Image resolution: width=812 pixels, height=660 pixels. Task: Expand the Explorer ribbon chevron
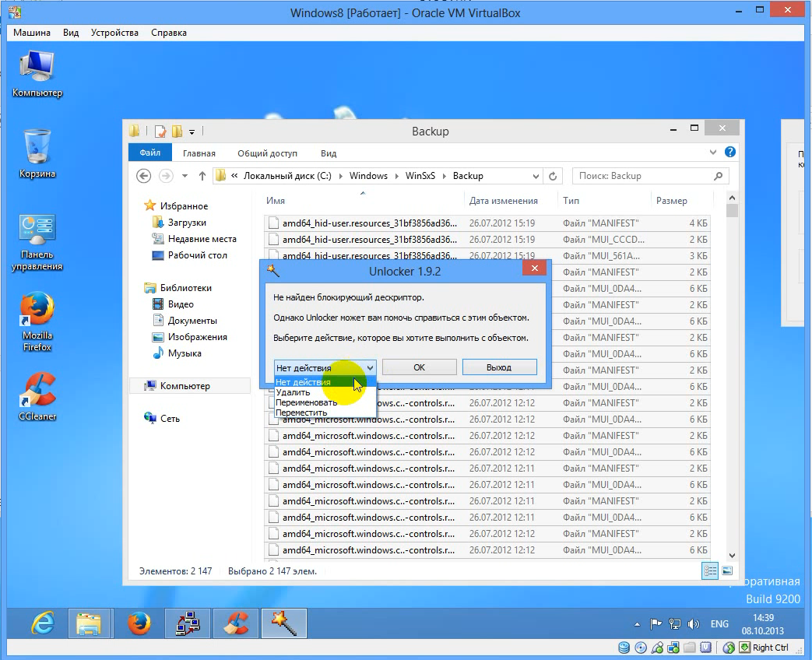[713, 153]
